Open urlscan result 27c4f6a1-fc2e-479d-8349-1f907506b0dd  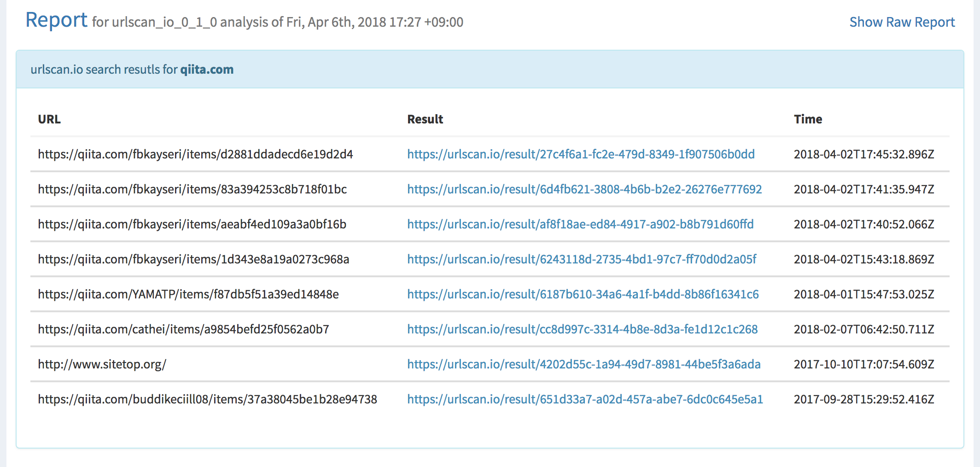pyautogui.click(x=581, y=154)
